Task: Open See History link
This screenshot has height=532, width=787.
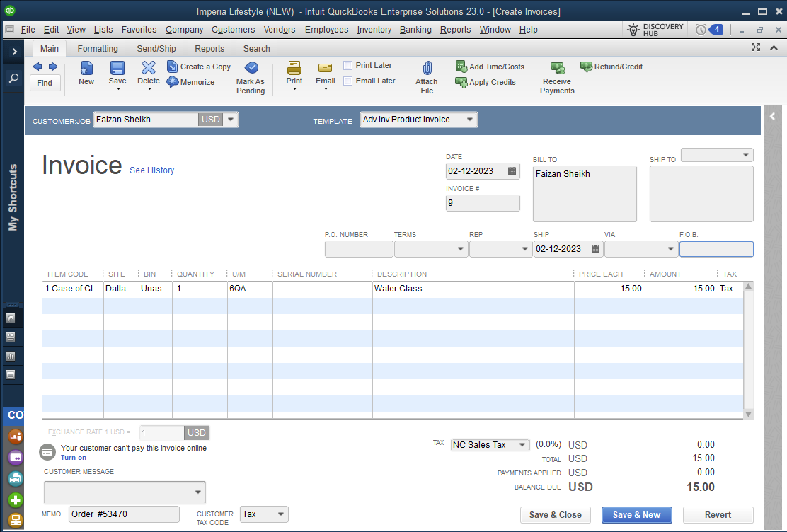Action: [x=151, y=170]
